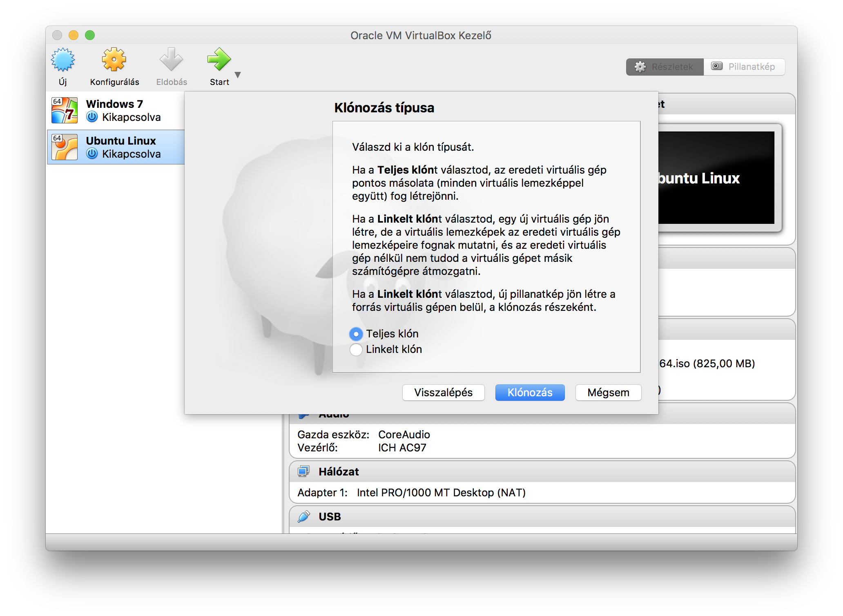Switch to Részletek details view
Screen dimensions: 843x616
tap(665, 67)
